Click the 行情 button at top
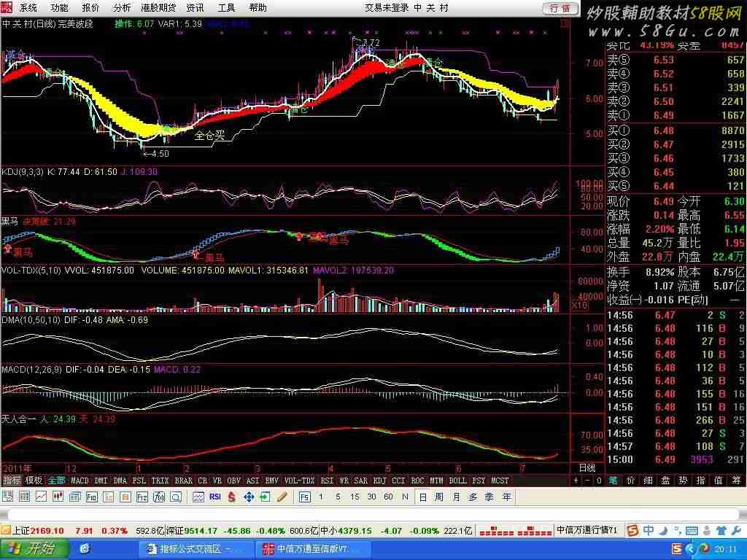The width and height of the screenshot is (747, 560). pos(560,8)
